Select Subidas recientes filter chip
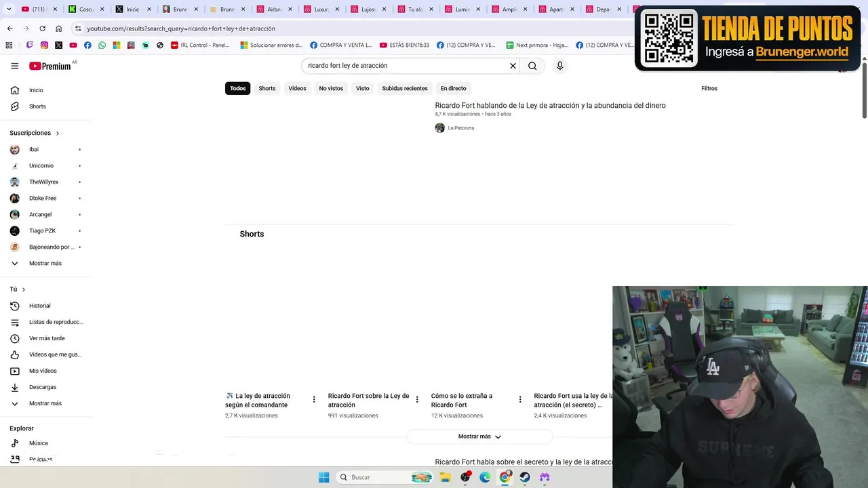The image size is (868, 488). click(x=405, y=88)
